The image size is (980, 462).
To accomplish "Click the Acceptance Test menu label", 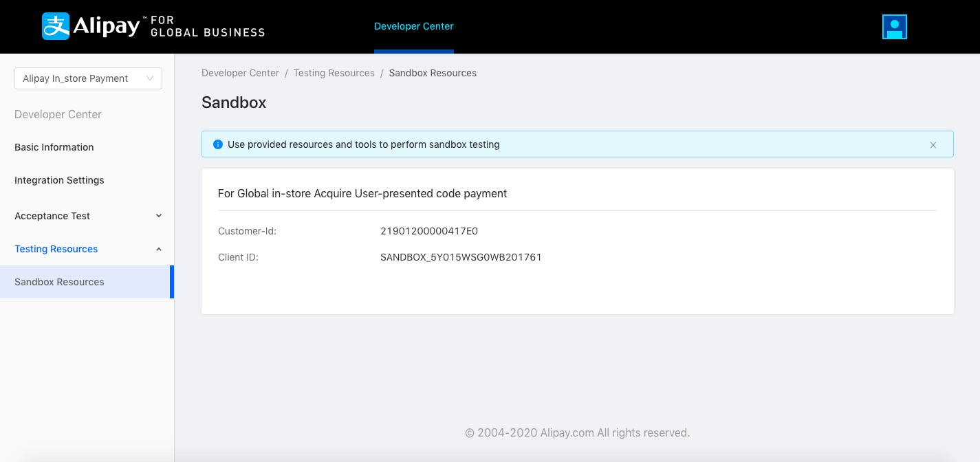I will [x=52, y=216].
